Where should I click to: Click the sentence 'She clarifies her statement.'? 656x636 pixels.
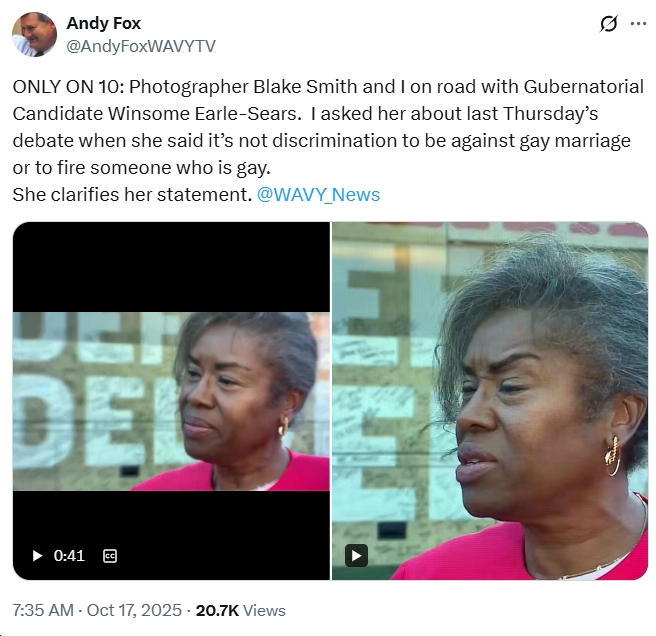(132, 195)
